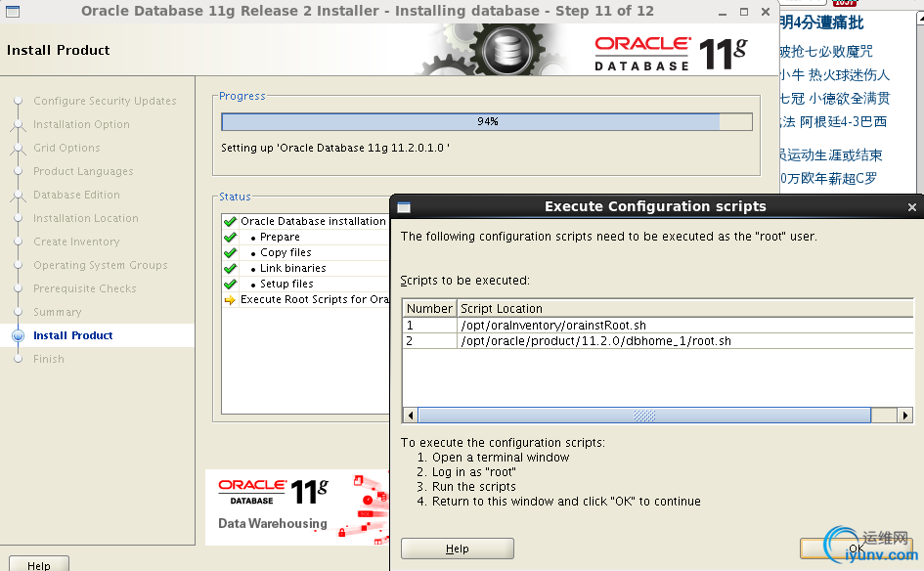924x571 pixels.
Task: Select Copy files status row
Action: tap(305, 252)
